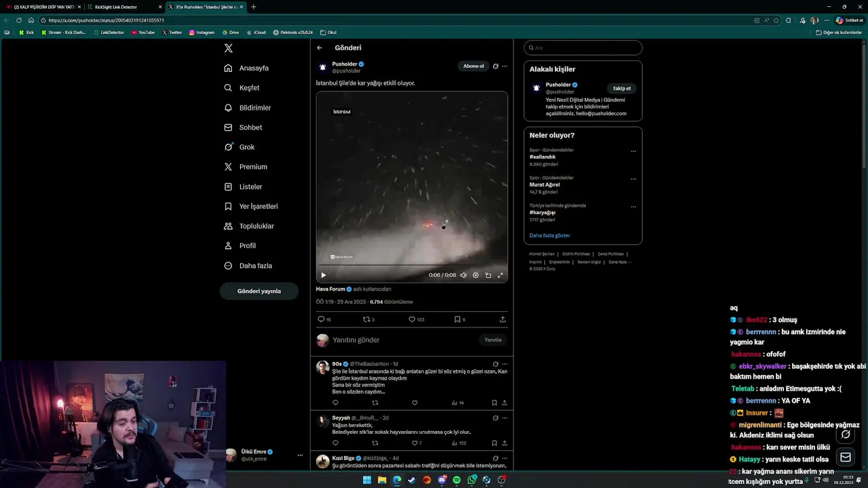
Task: Click Grok icon next to Abone ol
Action: coord(496,66)
